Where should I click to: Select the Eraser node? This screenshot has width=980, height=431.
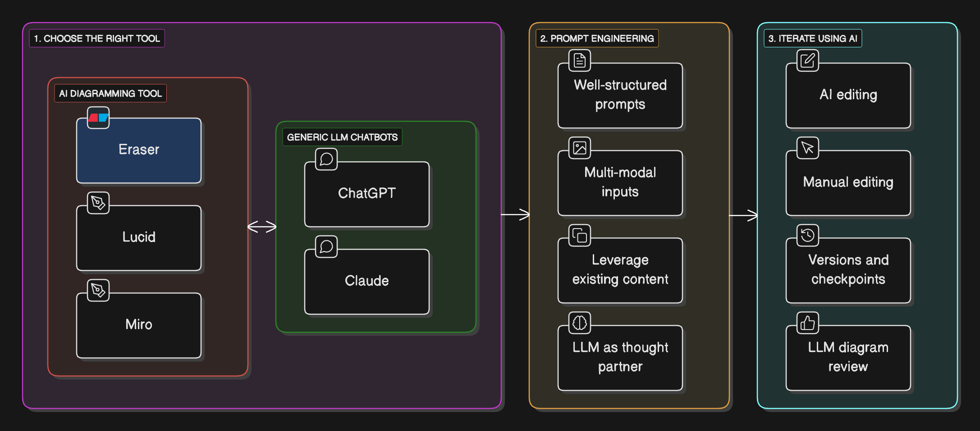click(139, 151)
